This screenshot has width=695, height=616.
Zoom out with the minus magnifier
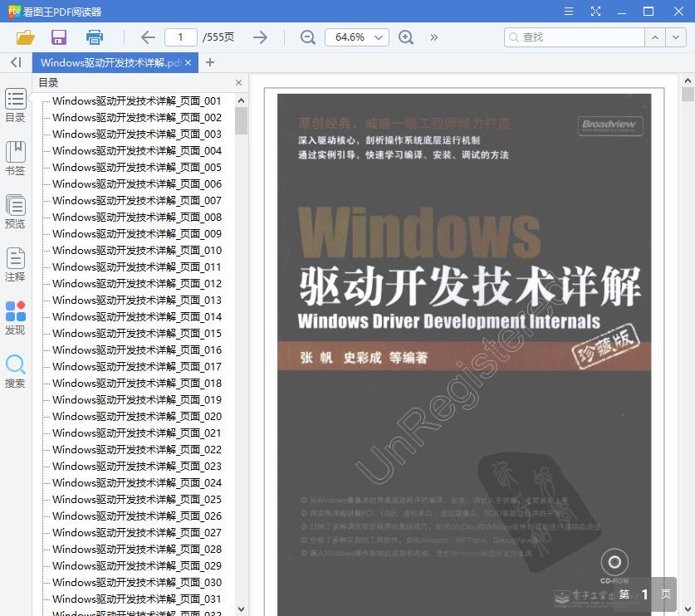click(307, 37)
